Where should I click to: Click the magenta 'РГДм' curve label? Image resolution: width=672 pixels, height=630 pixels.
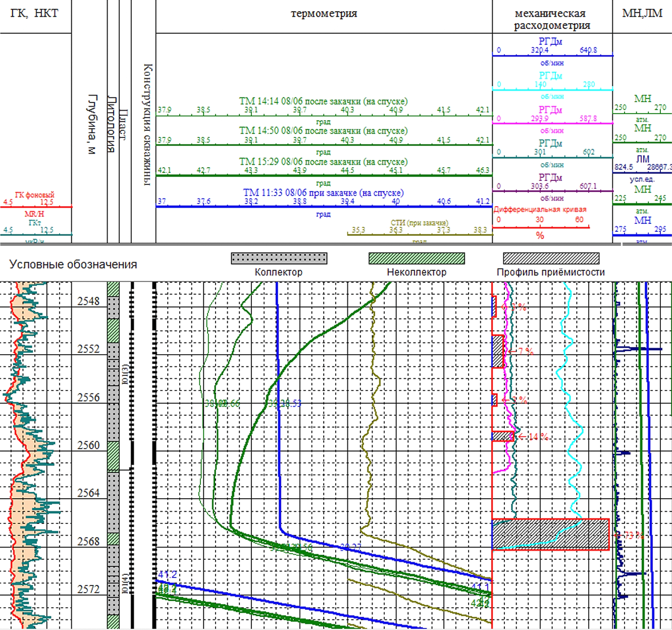pos(550,110)
